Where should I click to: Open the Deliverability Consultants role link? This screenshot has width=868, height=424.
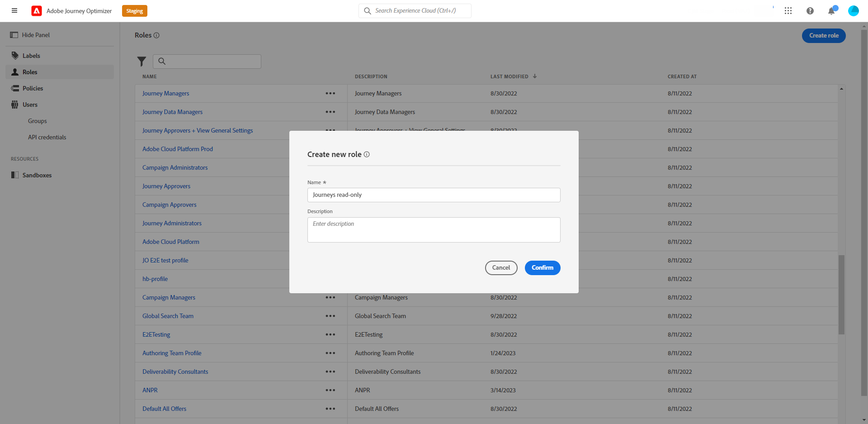[175, 372]
